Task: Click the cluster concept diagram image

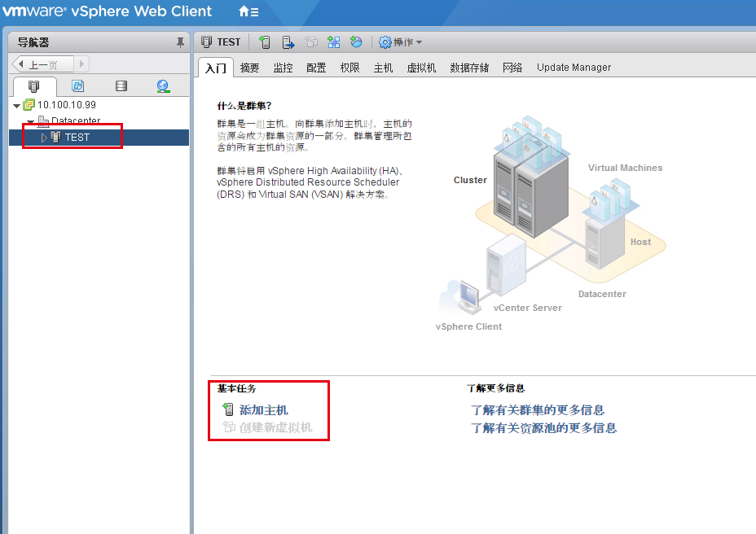Action: point(552,224)
